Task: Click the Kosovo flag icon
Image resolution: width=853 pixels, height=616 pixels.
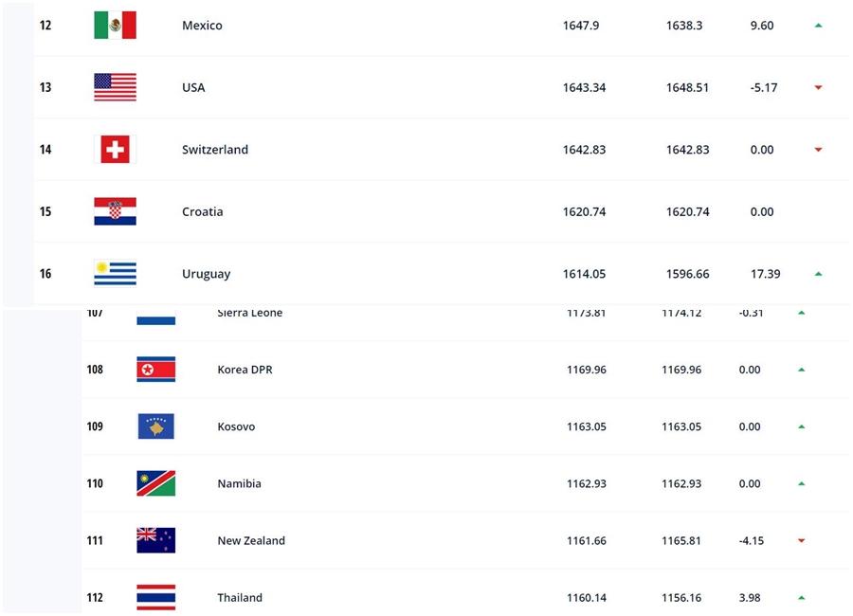Action: 156,426
